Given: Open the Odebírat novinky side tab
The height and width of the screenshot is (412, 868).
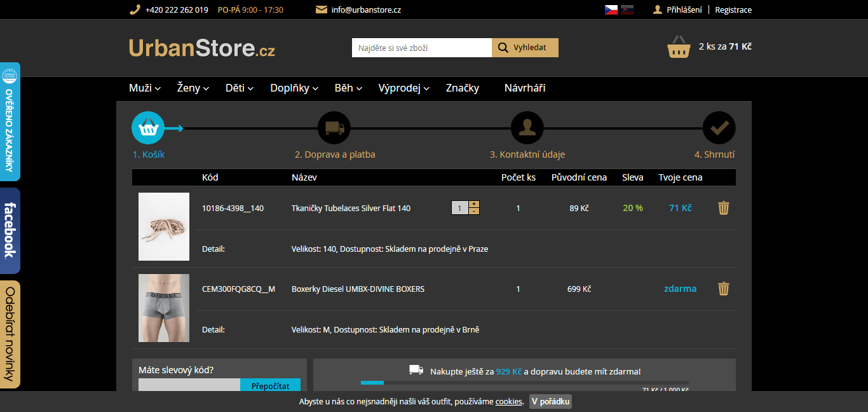Looking at the screenshot, I should [x=10, y=334].
